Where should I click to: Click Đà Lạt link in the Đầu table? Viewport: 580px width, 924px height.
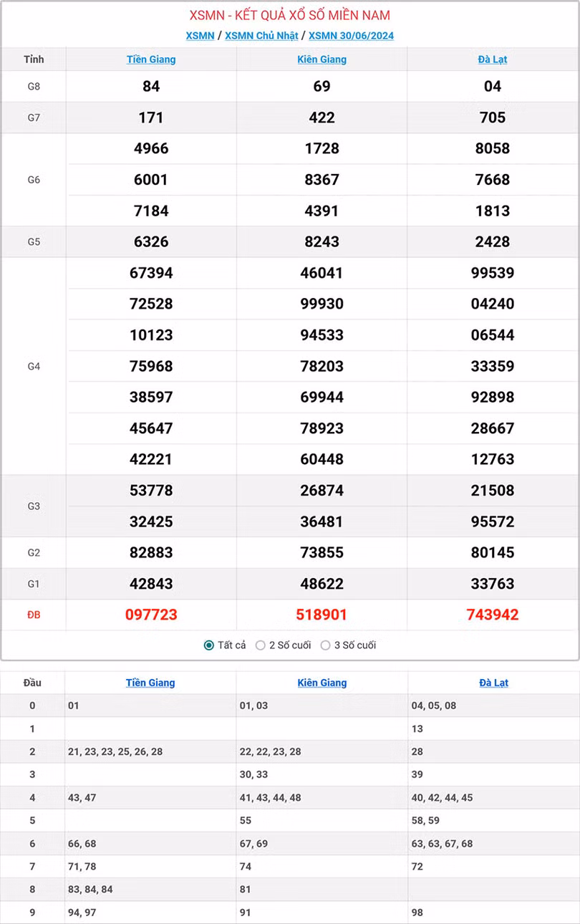(x=493, y=683)
